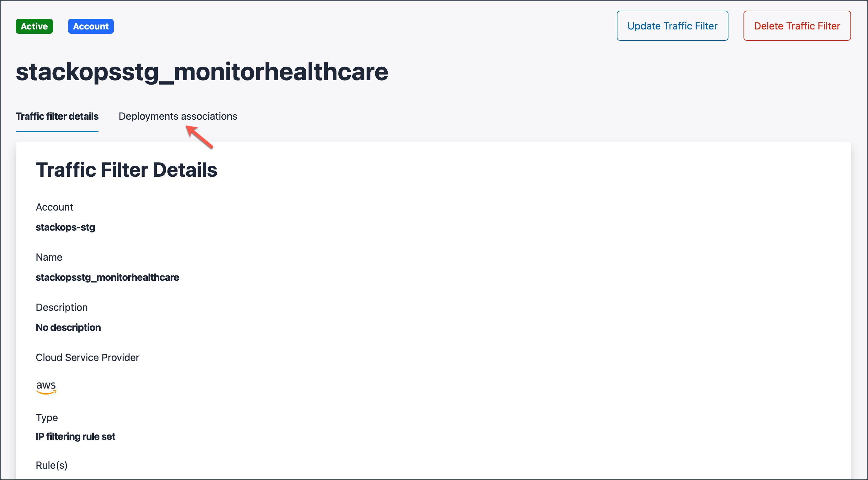
Task: Click the AWS cloud provider logo
Action: pyautogui.click(x=46, y=386)
